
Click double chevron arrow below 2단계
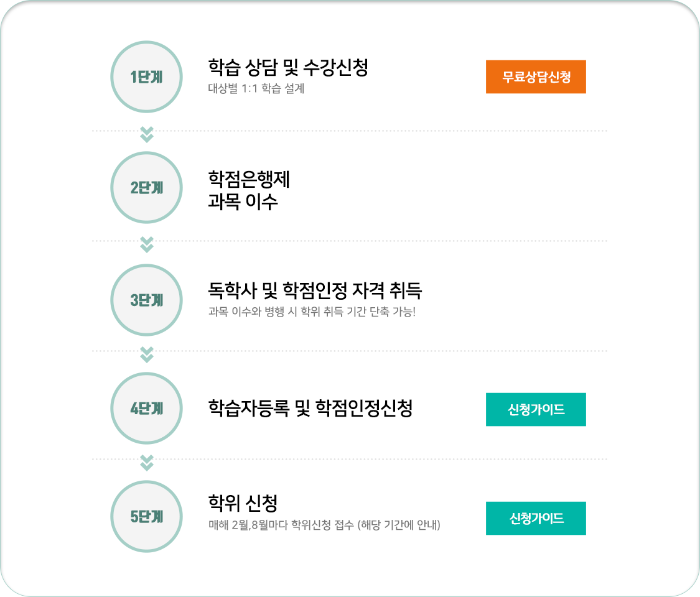tap(146, 244)
